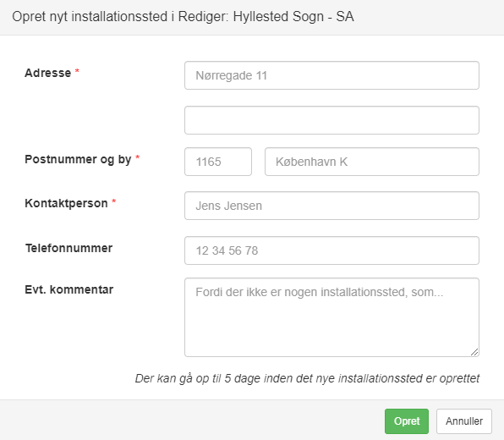Screen dimensions: 504x440
Task: Click the Adresse label
Action: point(48,73)
